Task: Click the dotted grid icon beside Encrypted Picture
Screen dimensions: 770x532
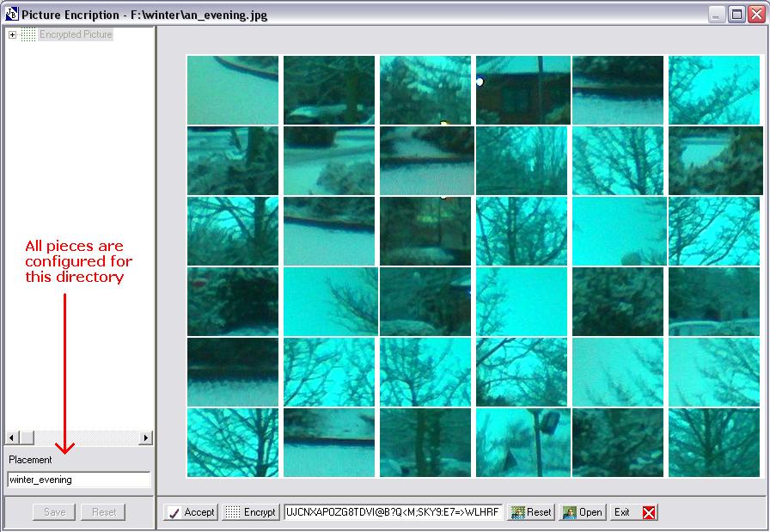Action: (28, 34)
